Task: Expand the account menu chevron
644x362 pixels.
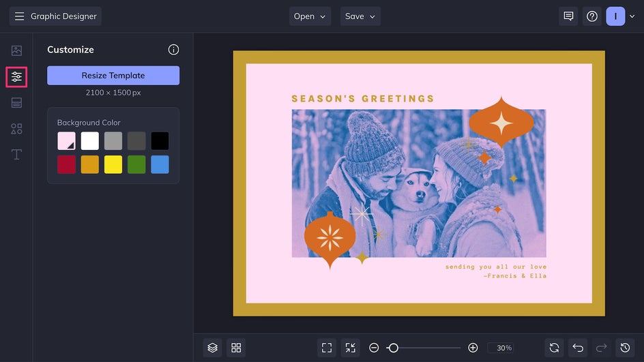Action: coord(632,16)
